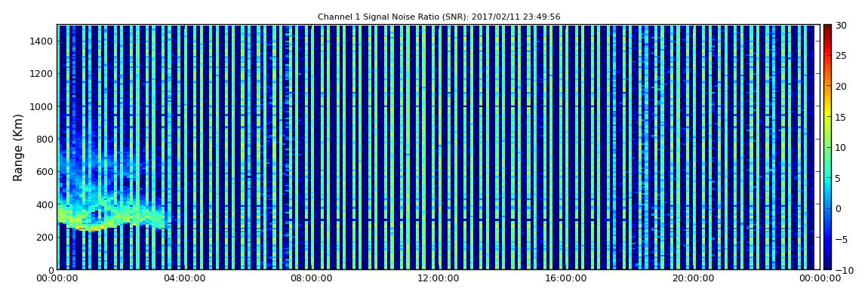The image size is (868, 307).
Task: Click the colorbar value 15 label
Action: click(842, 117)
